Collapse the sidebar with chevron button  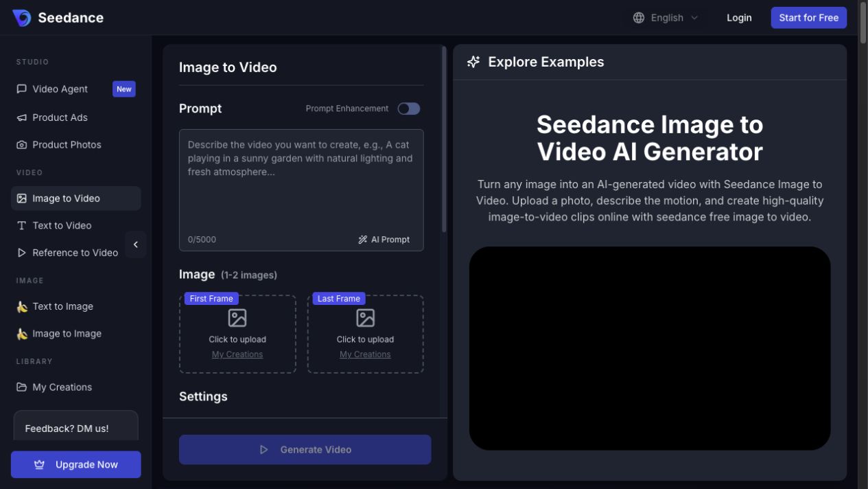point(136,244)
